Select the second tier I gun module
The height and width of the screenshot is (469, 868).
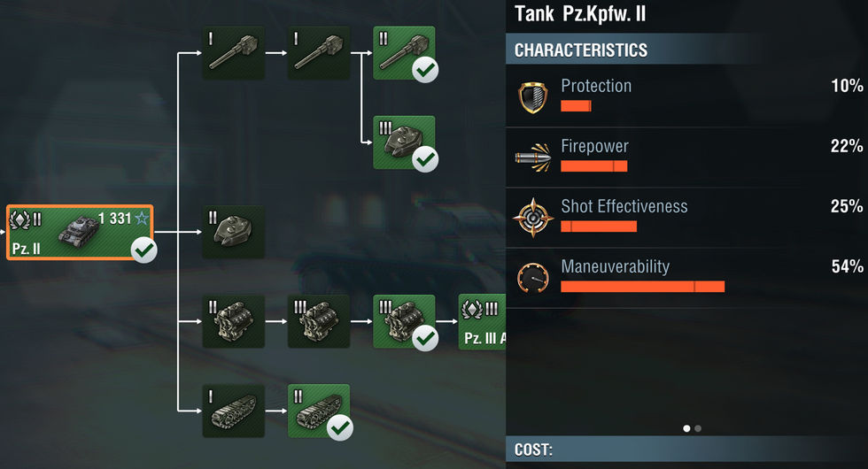coord(318,53)
